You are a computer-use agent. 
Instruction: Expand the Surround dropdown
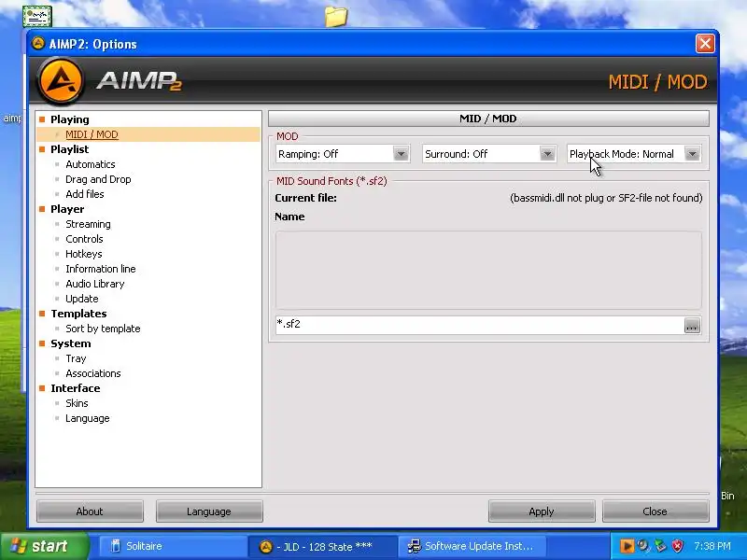547,154
